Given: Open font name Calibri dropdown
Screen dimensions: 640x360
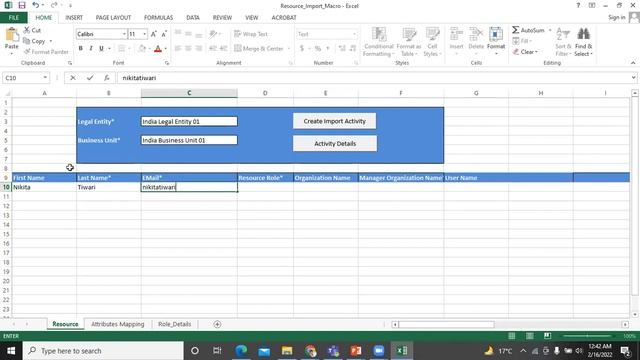Looking at the screenshot, I should point(124,34).
